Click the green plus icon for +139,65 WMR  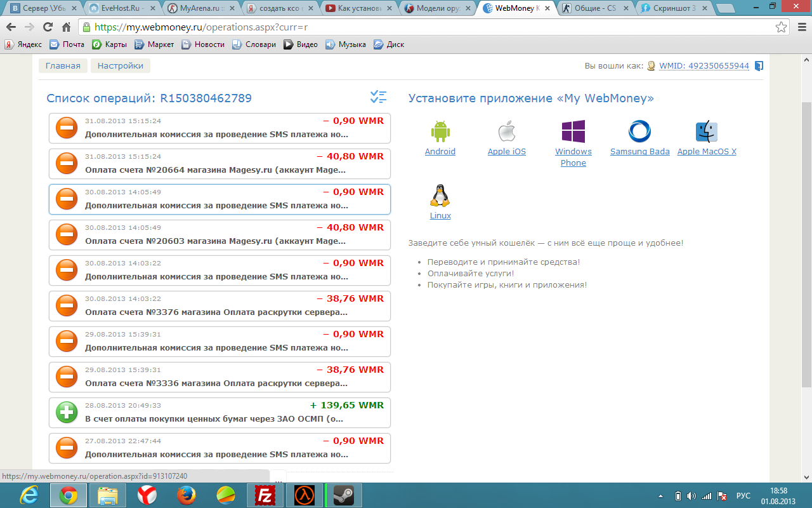click(67, 413)
